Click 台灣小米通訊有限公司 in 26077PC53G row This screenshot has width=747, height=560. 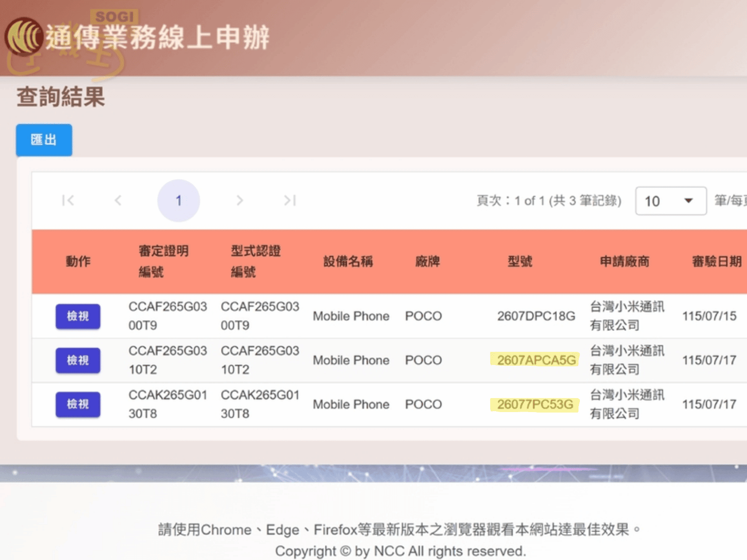[627, 404]
